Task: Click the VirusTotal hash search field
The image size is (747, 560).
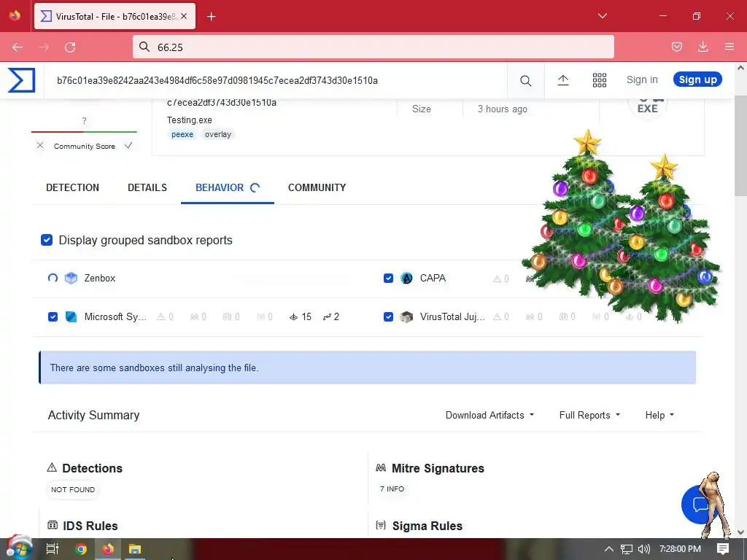Action: (x=275, y=80)
